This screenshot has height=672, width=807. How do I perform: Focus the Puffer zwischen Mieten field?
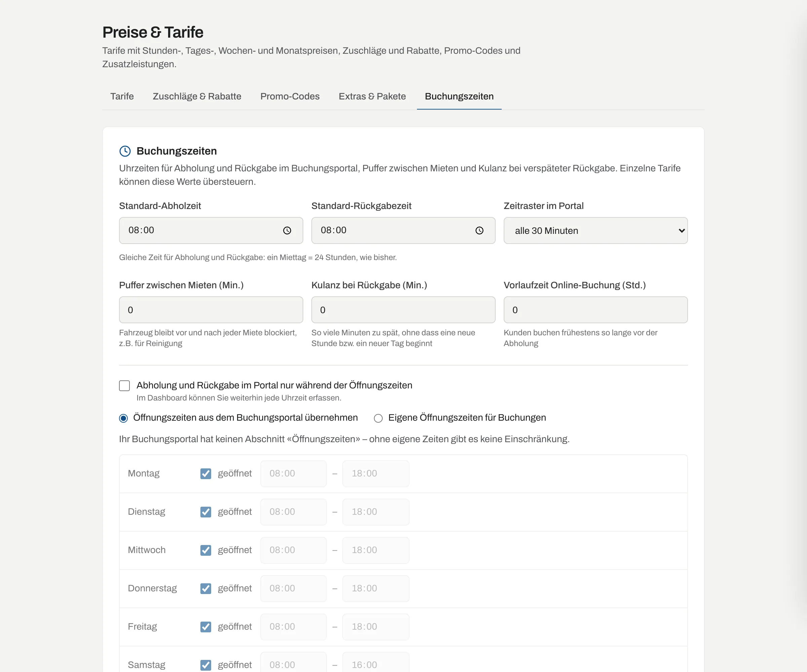click(211, 309)
